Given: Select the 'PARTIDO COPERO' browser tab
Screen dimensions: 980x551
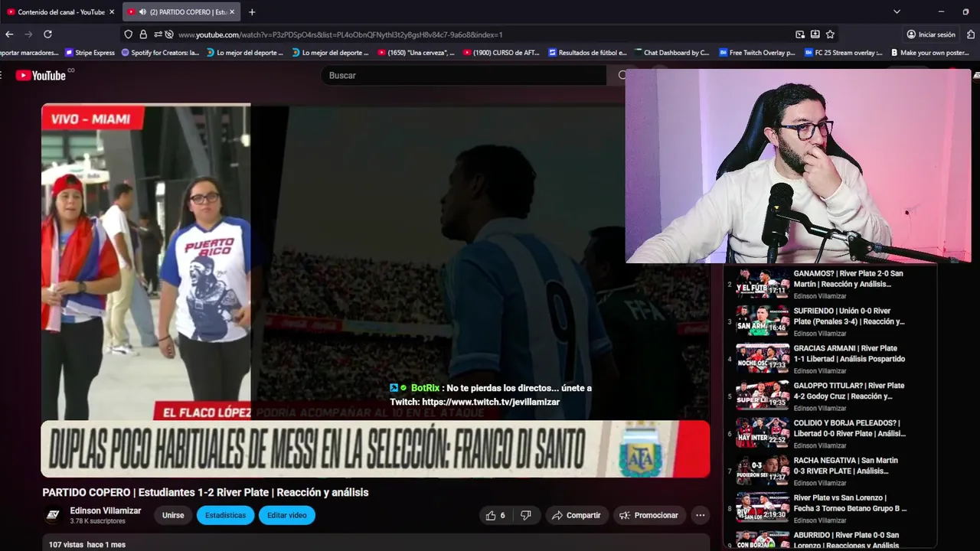Looking at the screenshot, I should point(182,12).
